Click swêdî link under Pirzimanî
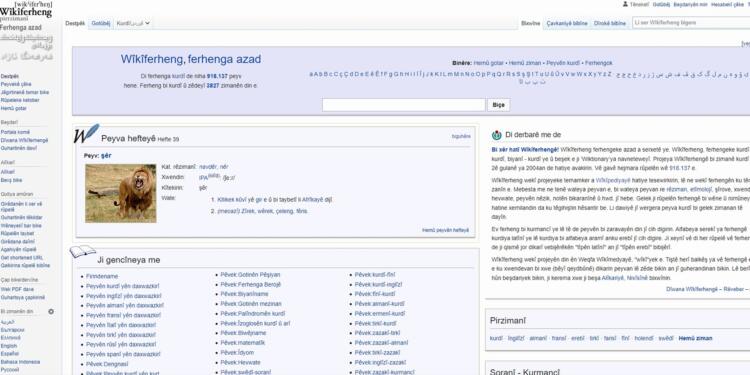This screenshot has height=375, width=750. [x=666, y=338]
